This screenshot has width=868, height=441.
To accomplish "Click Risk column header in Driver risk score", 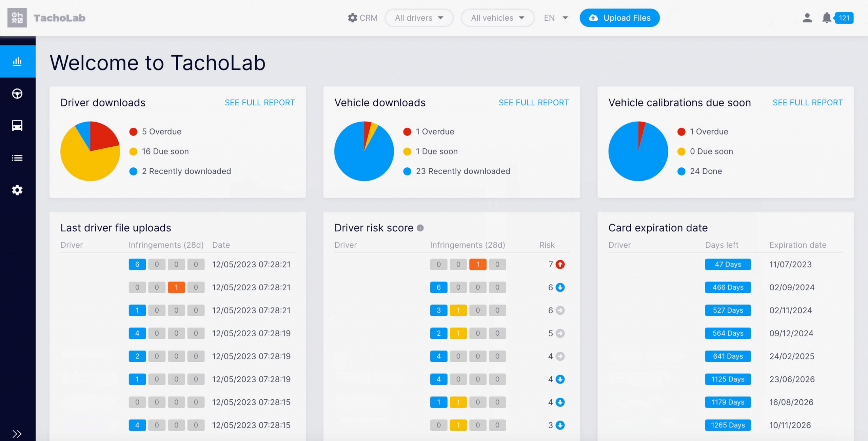I will [547, 245].
